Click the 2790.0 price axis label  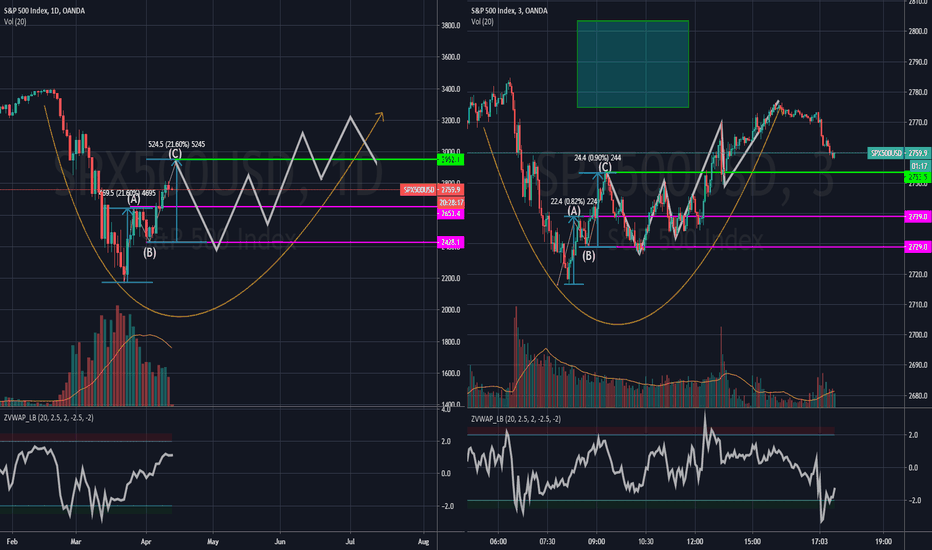[x=918, y=62]
